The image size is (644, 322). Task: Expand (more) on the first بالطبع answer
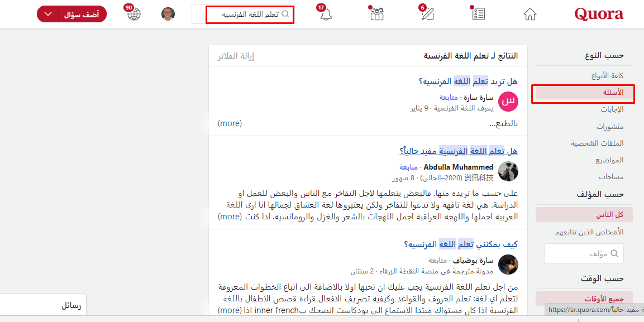point(229,123)
